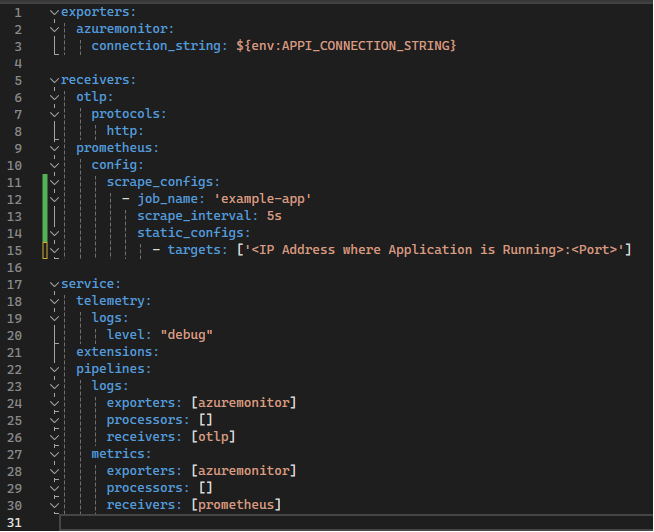Click the 'azuremonitor:' key on line 2
Viewport: 654px width, 532px height.
125,29
